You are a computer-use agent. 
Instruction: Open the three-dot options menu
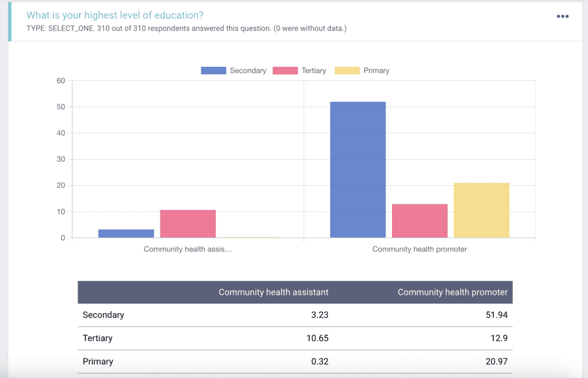[563, 17]
